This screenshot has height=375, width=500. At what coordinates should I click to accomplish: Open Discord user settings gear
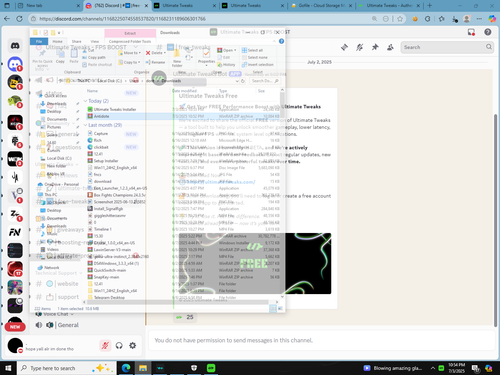tap(133, 346)
